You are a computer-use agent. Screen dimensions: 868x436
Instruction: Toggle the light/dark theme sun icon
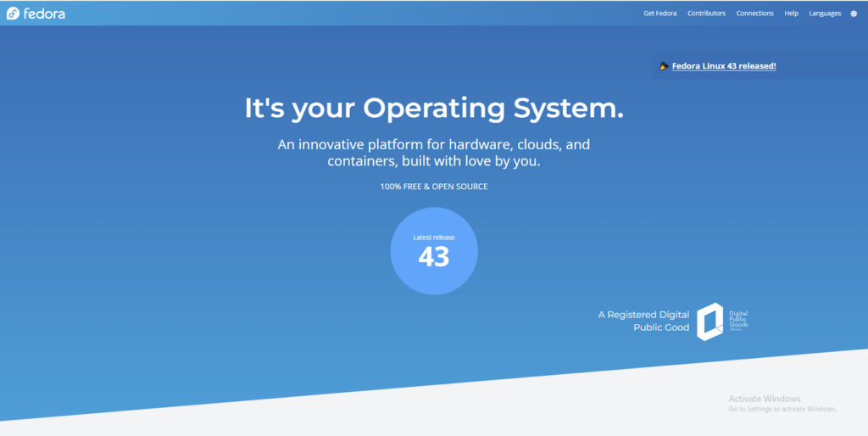[854, 14]
